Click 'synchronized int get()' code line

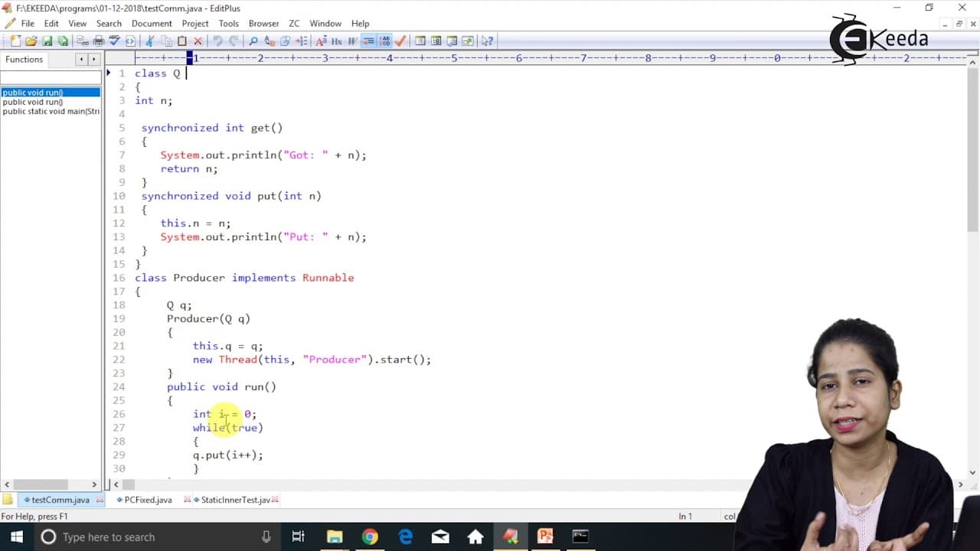212,128
